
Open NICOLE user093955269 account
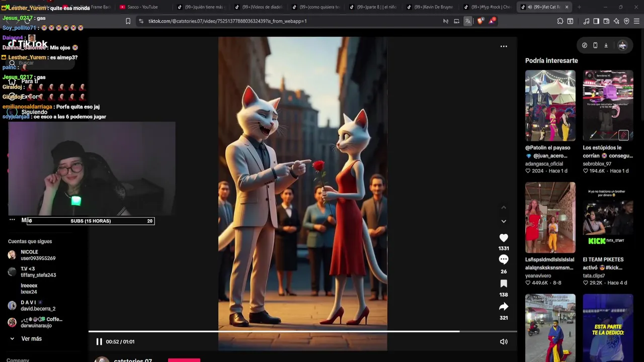point(33,255)
